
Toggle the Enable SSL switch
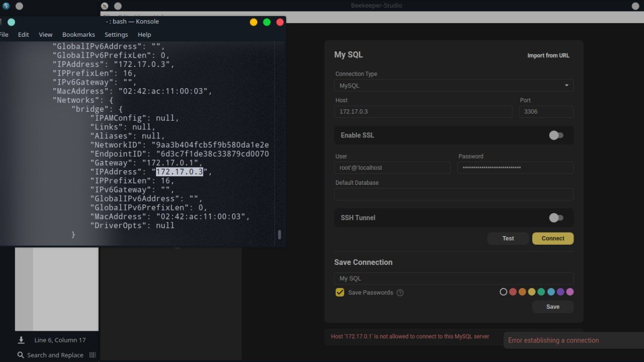coord(556,135)
